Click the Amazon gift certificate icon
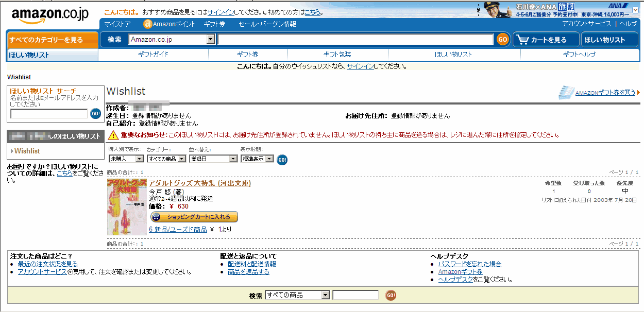Image resolution: width=644 pixels, height=312 pixels. click(x=566, y=92)
